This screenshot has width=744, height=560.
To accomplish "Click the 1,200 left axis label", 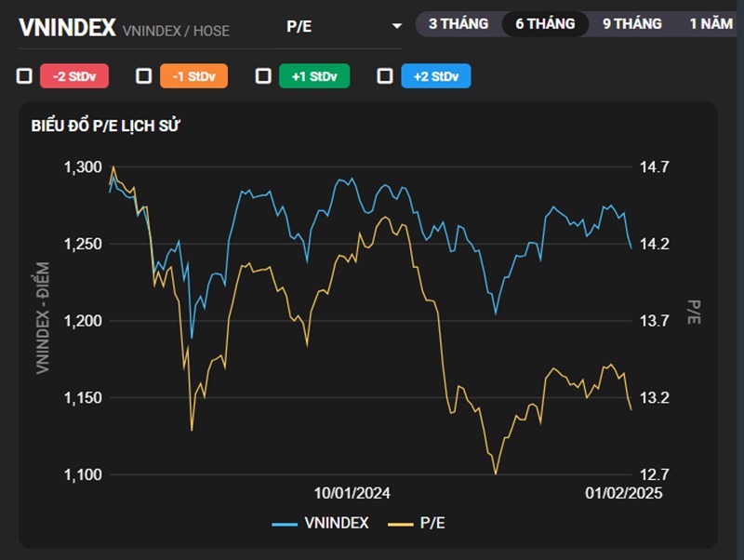I will (x=83, y=321).
